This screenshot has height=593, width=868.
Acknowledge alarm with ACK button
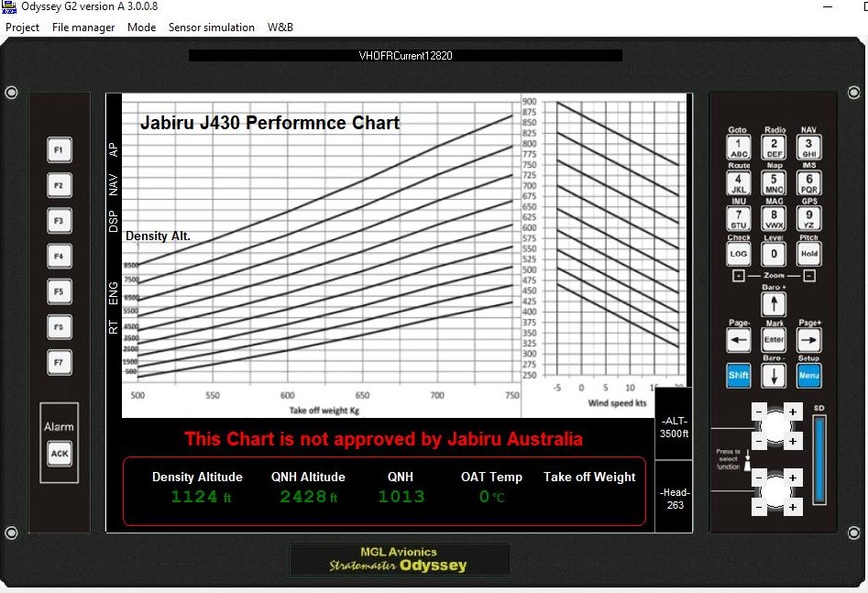tap(60, 454)
